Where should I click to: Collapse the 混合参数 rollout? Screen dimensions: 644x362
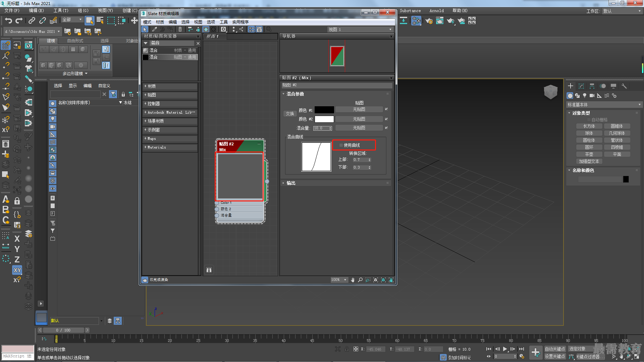point(336,94)
